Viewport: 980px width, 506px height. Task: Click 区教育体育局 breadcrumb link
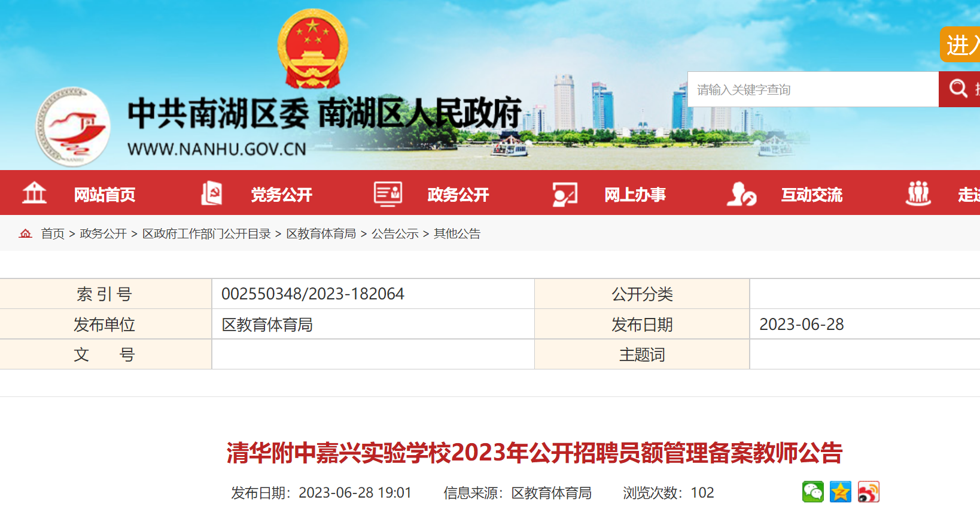click(x=321, y=234)
